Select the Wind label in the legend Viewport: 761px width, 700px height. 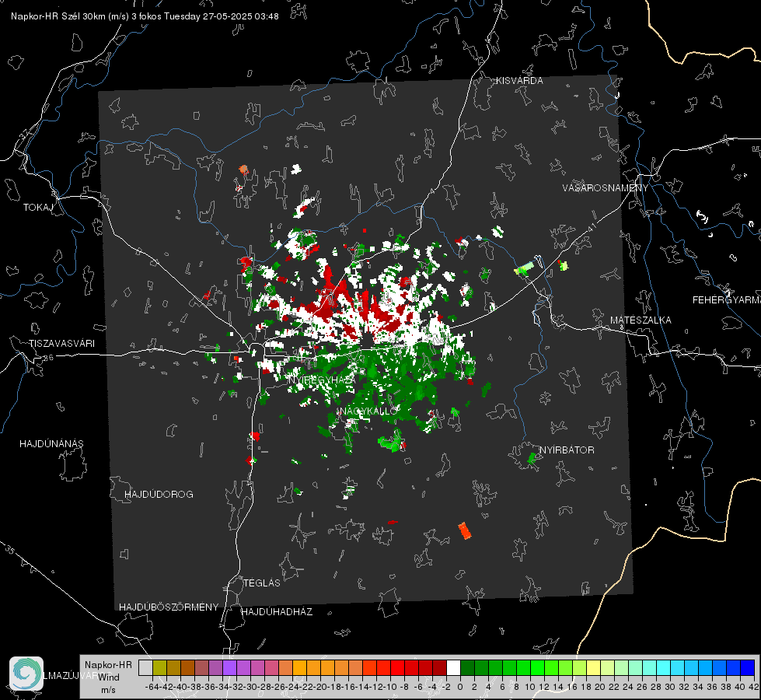109,677
